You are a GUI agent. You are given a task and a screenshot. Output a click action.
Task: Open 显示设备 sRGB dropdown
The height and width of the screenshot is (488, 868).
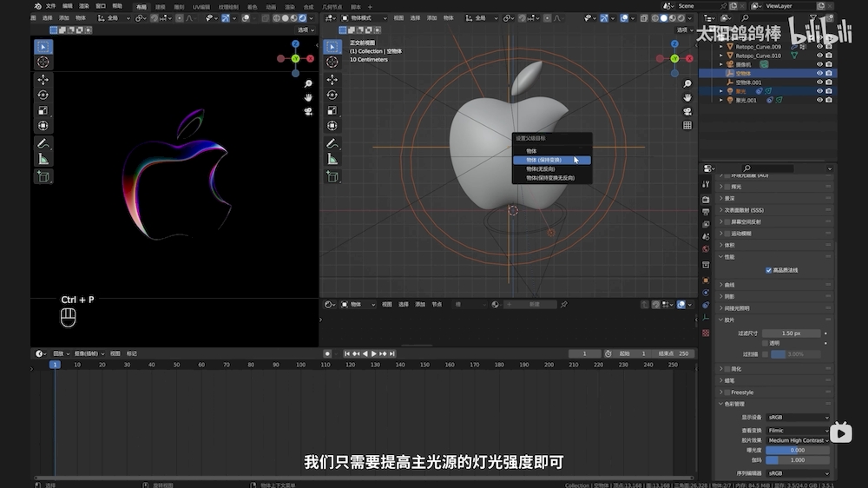click(798, 417)
